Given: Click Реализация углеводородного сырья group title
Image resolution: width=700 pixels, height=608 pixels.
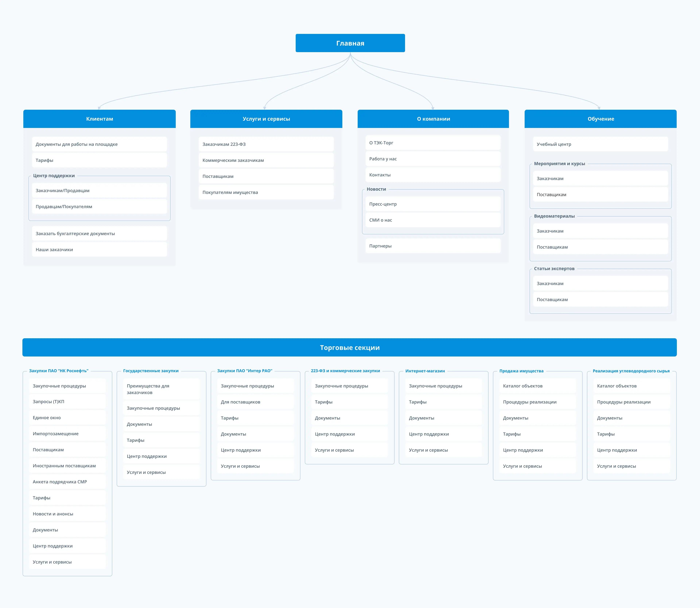Looking at the screenshot, I should [631, 371].
